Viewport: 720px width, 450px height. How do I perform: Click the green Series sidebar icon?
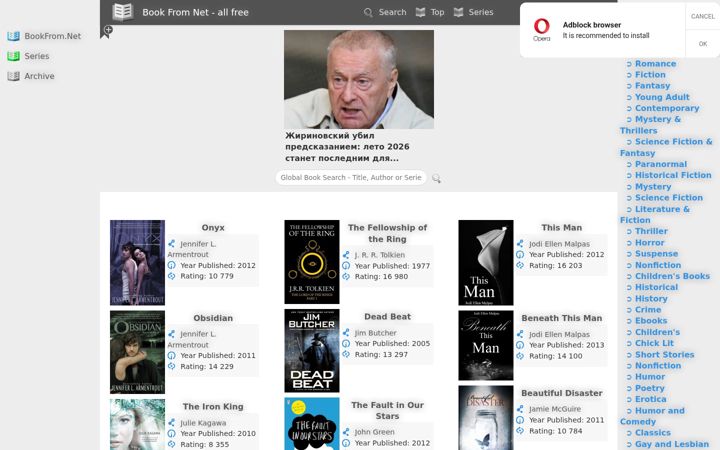pos(13,56)
